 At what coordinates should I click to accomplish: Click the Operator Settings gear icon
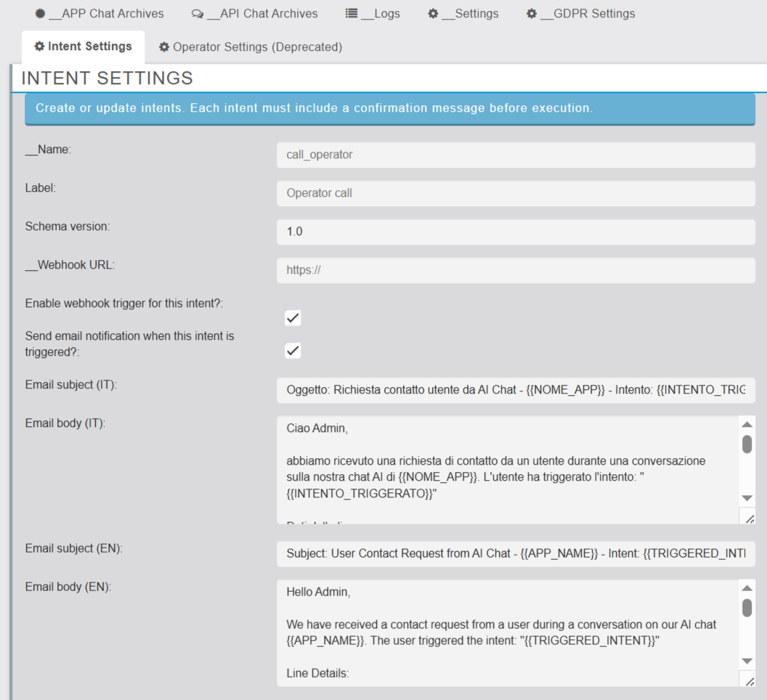[x=164, y=47]
